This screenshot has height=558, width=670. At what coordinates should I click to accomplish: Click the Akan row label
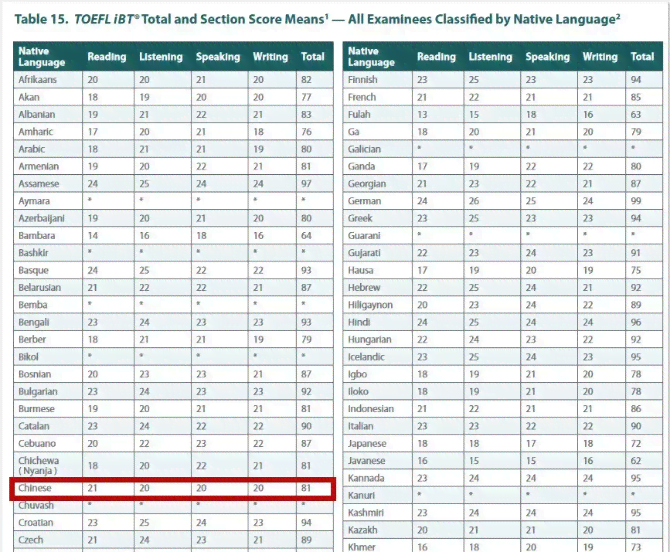[29, 97]
